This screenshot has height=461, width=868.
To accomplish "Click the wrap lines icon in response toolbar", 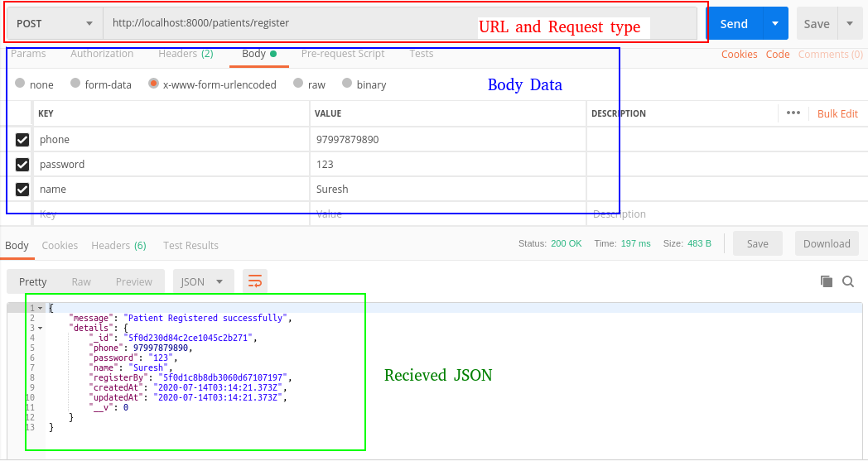I will 254,281.
